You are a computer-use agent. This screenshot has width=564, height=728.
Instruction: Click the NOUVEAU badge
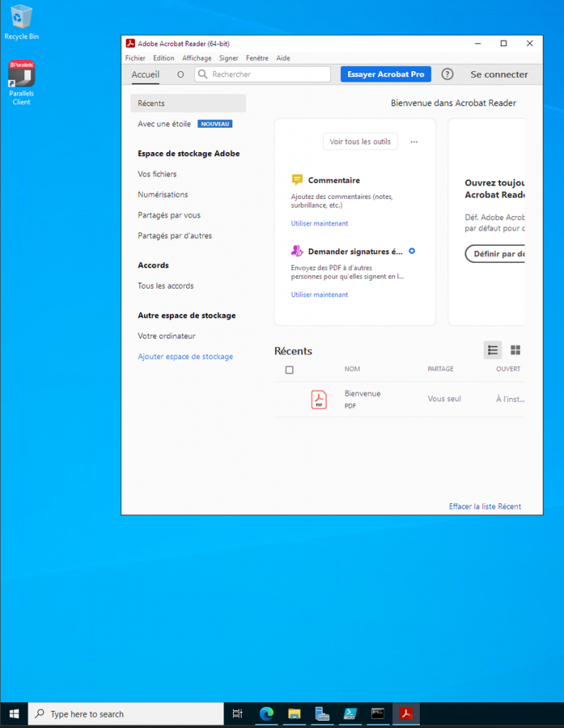[215, 124]
